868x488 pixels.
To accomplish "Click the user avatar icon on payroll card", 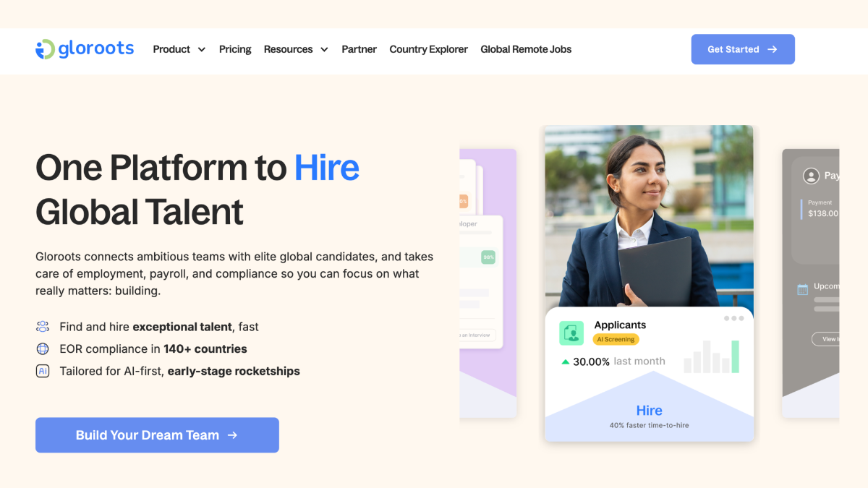I will click(811, 176).
